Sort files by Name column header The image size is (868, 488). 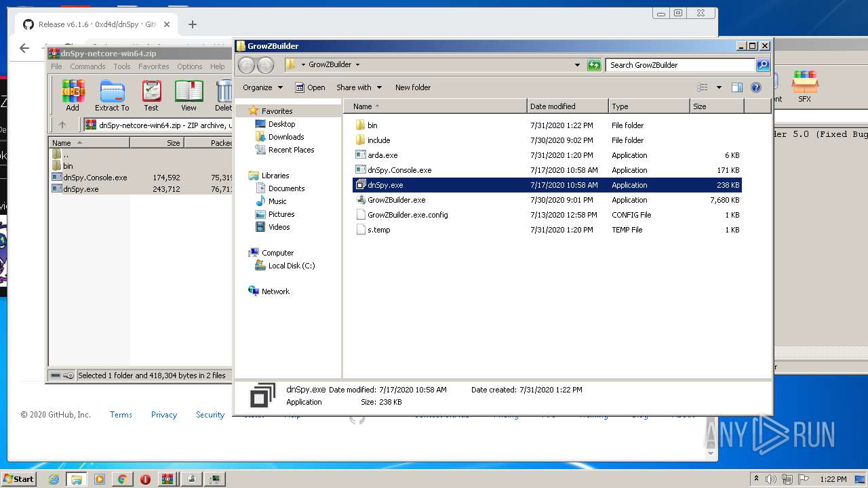[435, 106]
